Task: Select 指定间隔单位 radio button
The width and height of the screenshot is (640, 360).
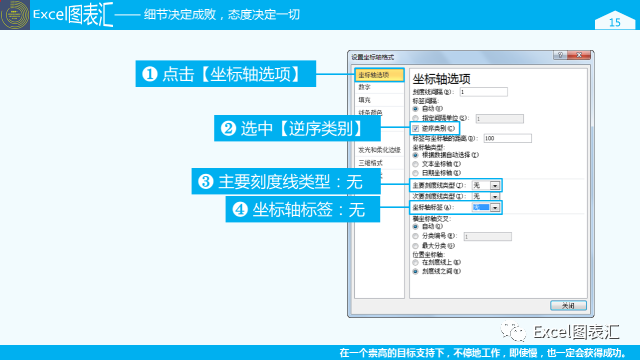Action: pos(416,118)
